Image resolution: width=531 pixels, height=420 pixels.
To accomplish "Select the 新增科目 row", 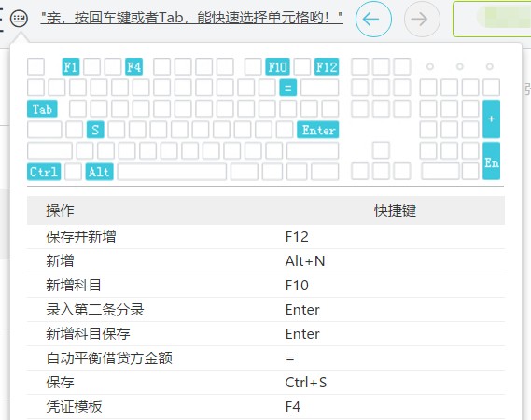I will point(266,286).
